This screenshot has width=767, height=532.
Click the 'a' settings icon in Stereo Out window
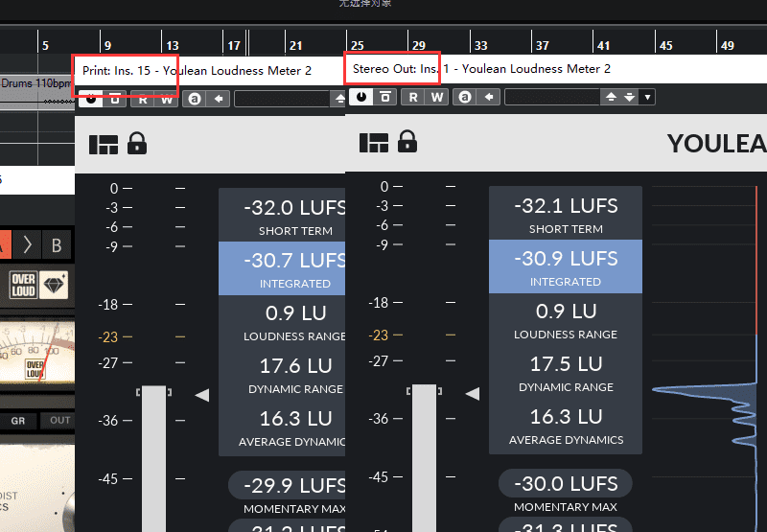pyautogui.click(x=465, y=97)
